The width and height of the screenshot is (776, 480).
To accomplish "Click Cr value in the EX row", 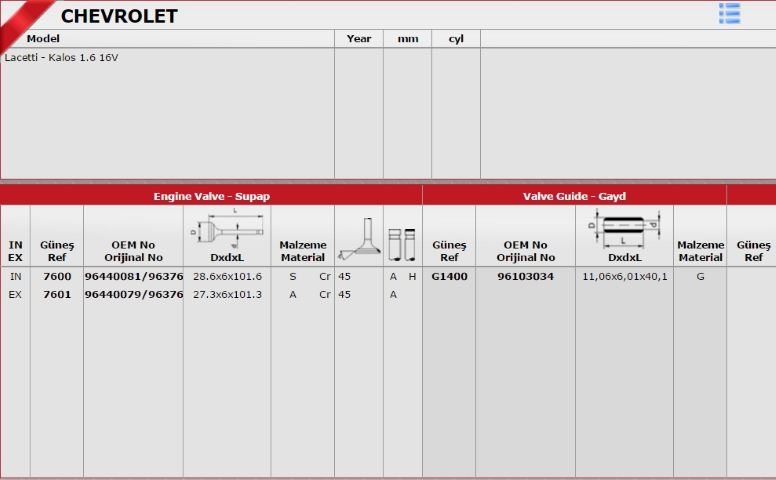I will [325, 294].
